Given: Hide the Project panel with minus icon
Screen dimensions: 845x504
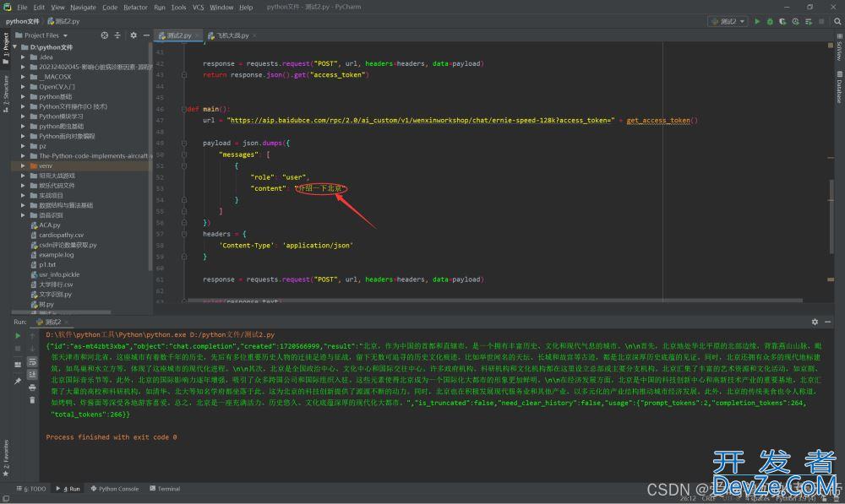Looking at the screenshot, I should pyautogui.click(x=146, y=35).
